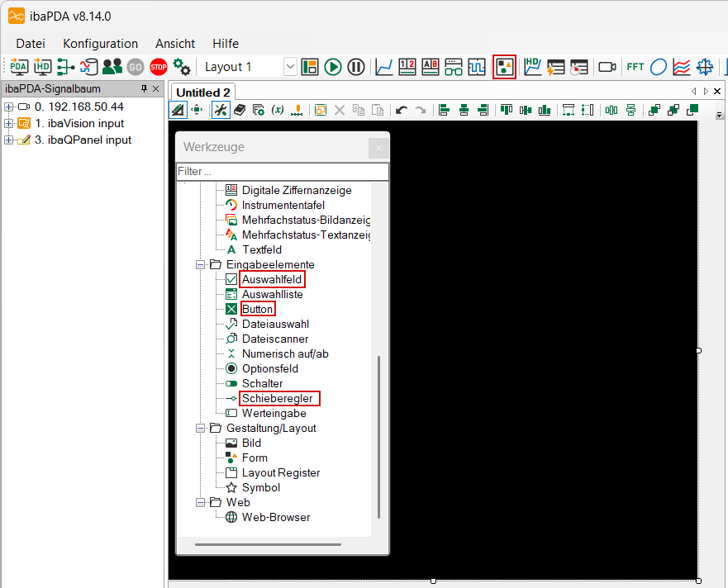The height and width of the screenshot is (588, 728).
Task: Click the pause button in toolbar
Action: point(356,67)
